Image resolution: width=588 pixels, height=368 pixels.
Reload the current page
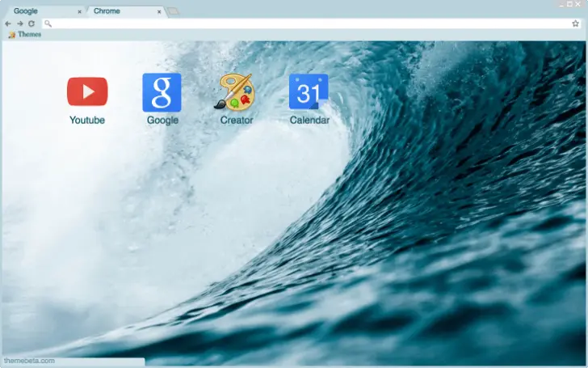(x=31, y=23)
